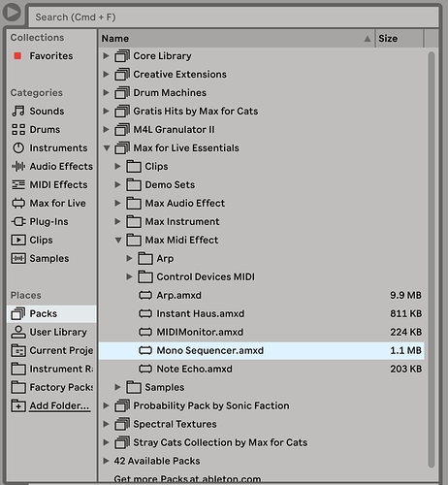
Task: Click the browser vertical scrollbar
Action: 432,259
